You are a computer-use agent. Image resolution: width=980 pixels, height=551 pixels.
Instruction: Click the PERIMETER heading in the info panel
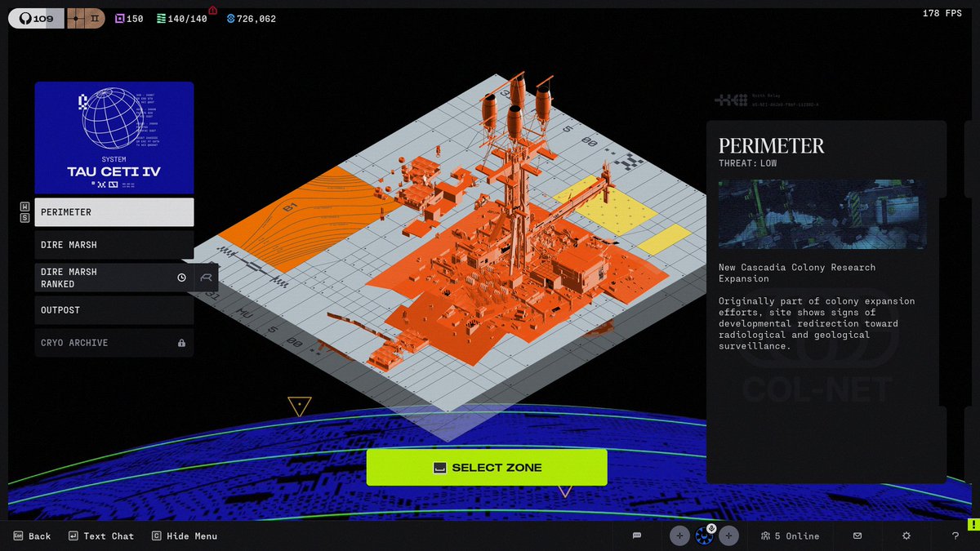(x=772, y=146)
